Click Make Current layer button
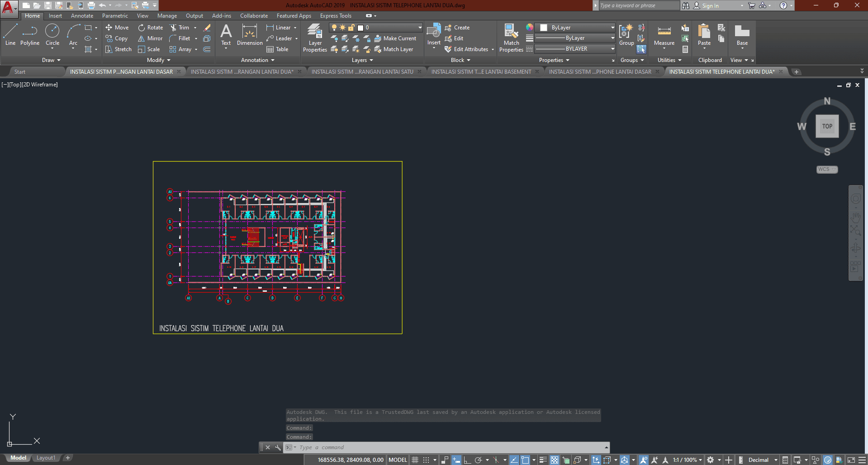The height and width of the screenshot is (465, 868). click(x=395, y=38)
